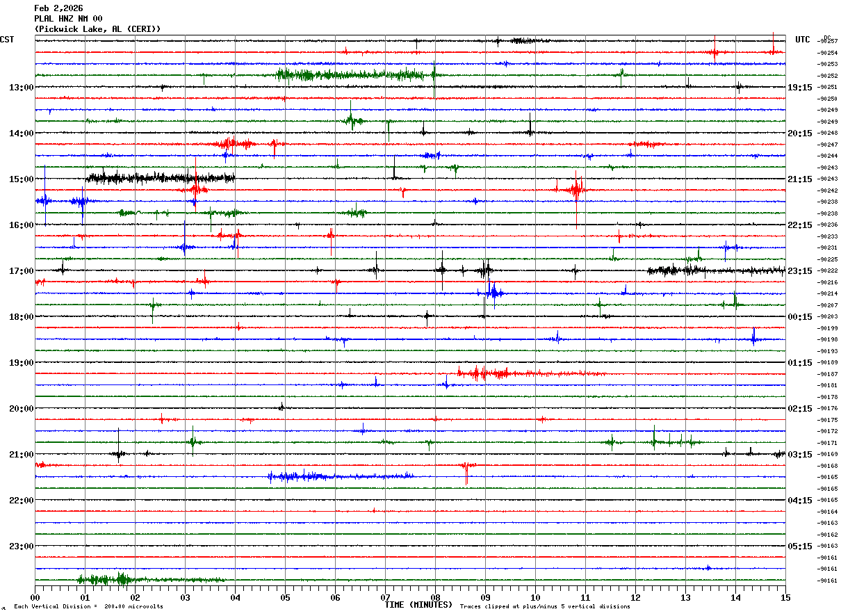Click the '05:15' UTC time label

[800, 546]
